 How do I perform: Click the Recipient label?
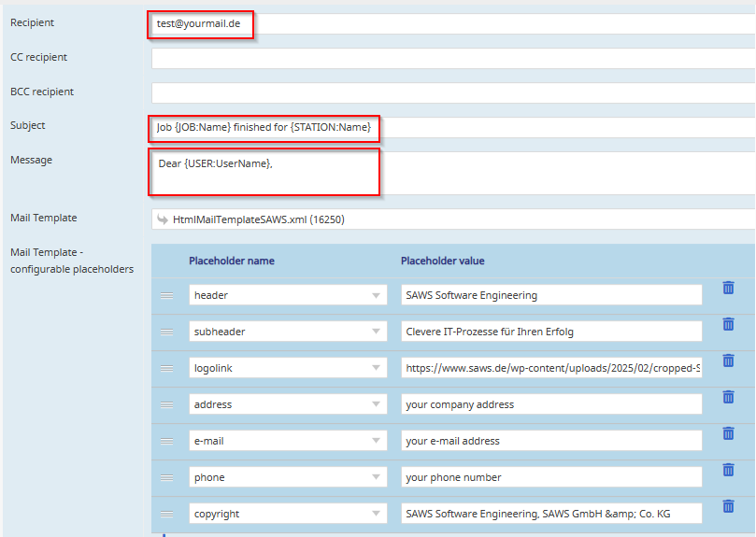(32, 22)
